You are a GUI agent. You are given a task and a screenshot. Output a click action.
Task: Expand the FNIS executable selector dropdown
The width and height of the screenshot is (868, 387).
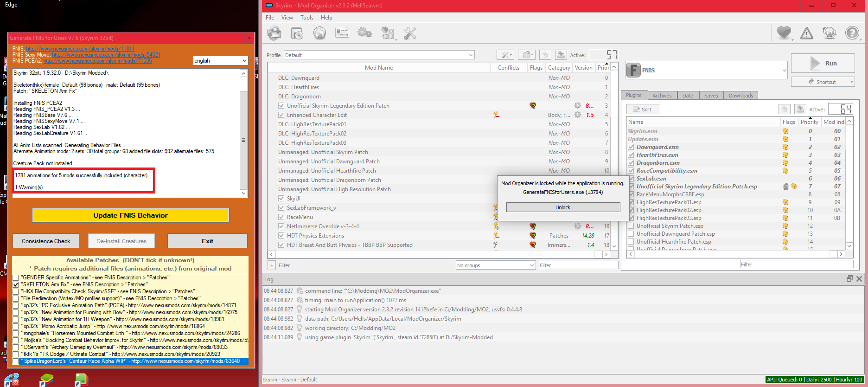coord(784,71)
